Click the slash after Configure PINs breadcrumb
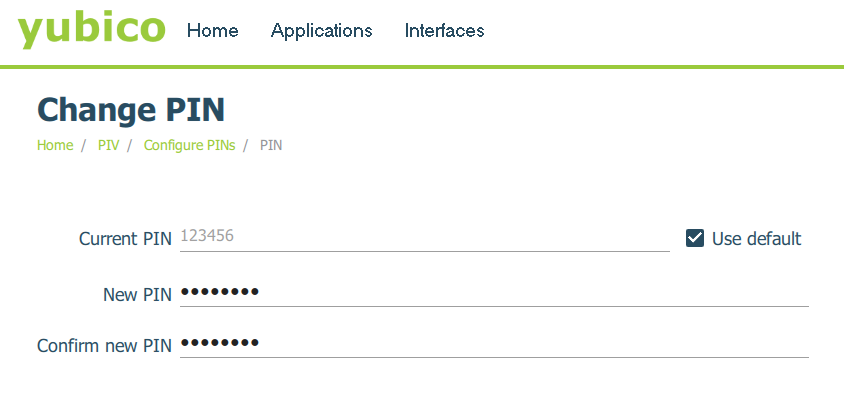The image size is (844, 405). 246,145
